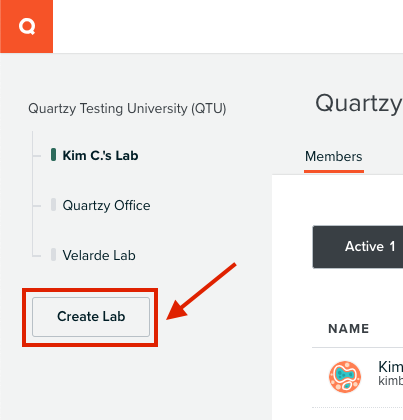Click green indicator beside Kim C.'s Lab
The height and width of the screenshot is (420, 403).
pyautogui.click(x=53, y=155)
